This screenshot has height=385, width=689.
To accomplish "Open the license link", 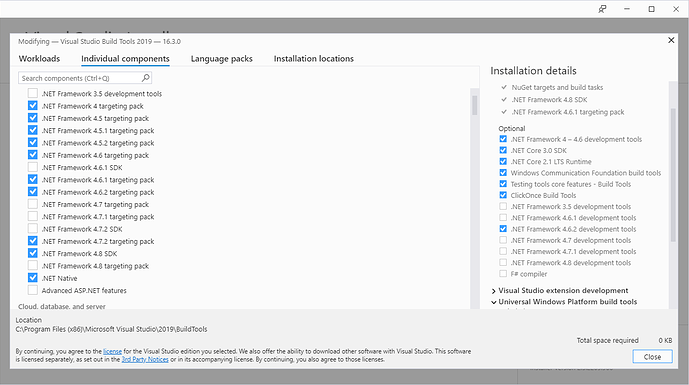I will [x=112, y=351].
